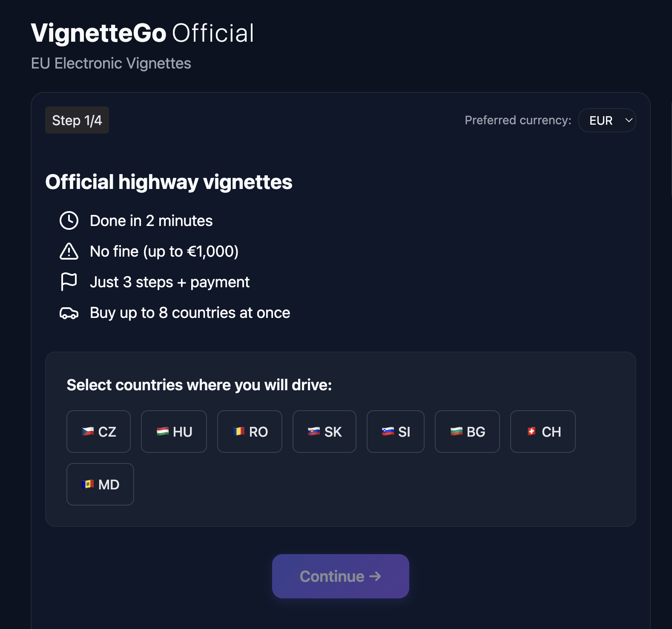The width and height of the screenshot is (672, 629).
Task: Click the chevron arrow next to EUR
Action: coord(629,120)
